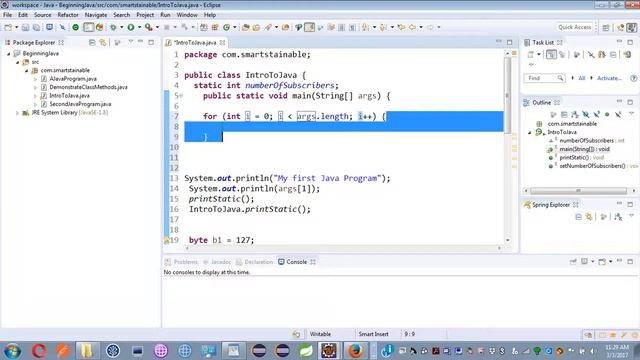The image size is (640, 360).
Task: Open the File menu
Action: pos(7,15)
